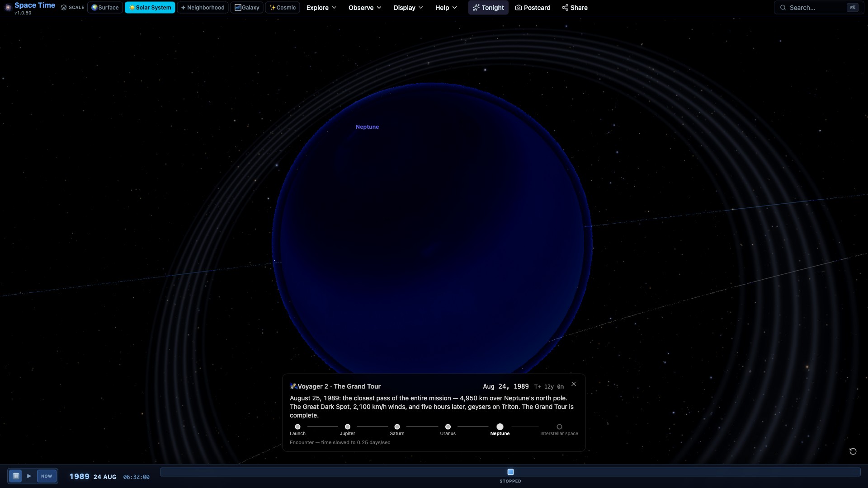Switch scale to Surface

point(105,8)
